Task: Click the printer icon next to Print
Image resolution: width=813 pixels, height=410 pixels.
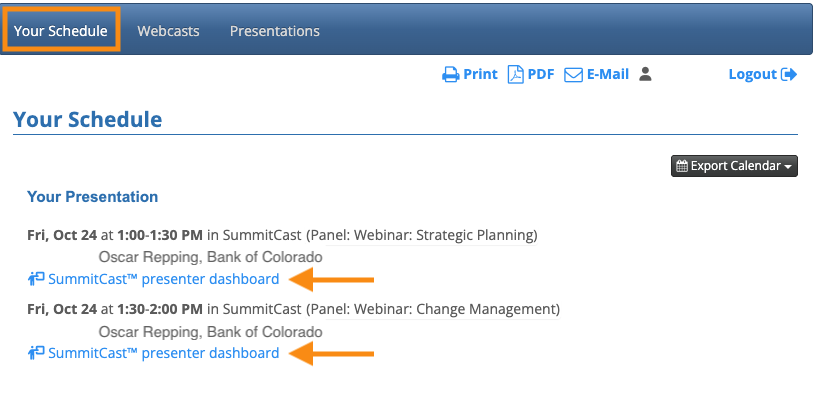Action: 451,75
